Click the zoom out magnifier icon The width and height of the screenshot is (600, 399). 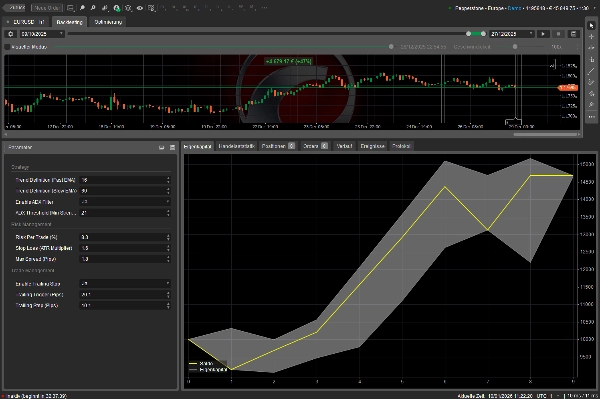(93, 8)
